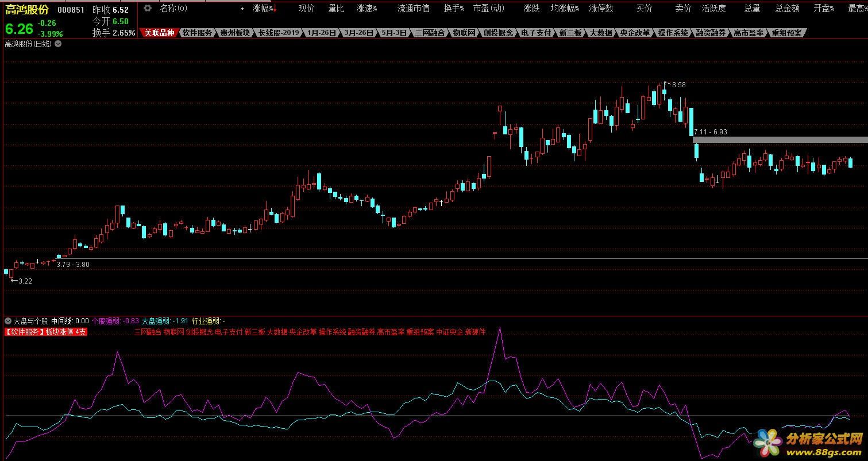Click the percent change -3.99%
This screenshot has width=868, height=461.
point(50,34)
